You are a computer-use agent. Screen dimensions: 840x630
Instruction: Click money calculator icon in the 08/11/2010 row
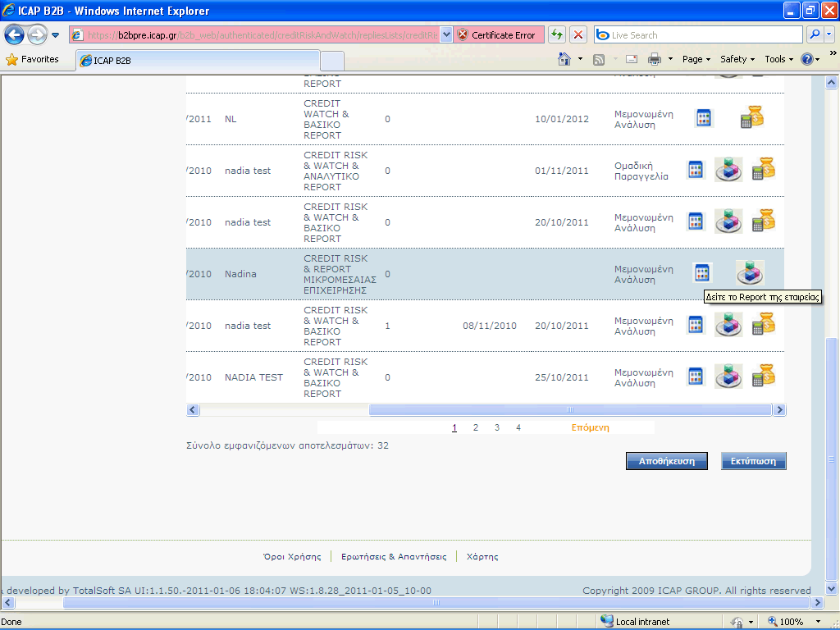(764, 323)
